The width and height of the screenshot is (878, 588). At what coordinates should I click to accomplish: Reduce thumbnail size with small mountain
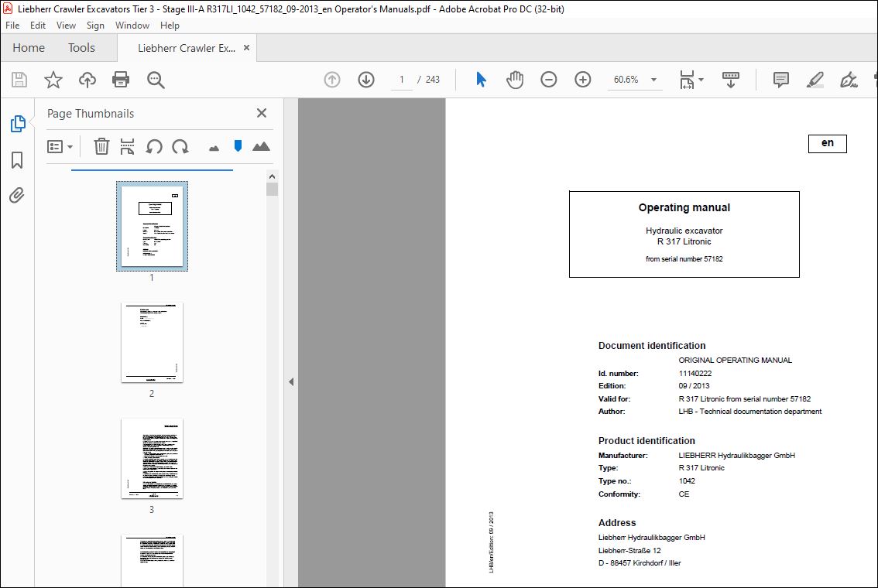[x=214, y=149]
